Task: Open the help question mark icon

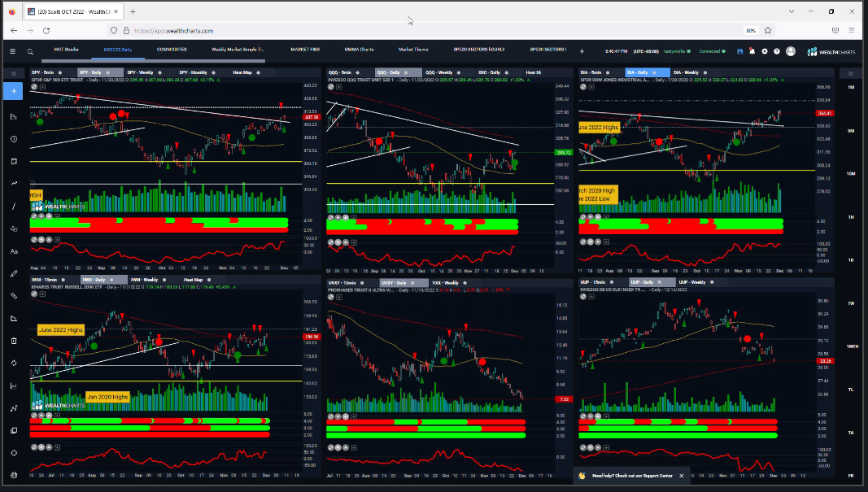Action: point(777,51)
